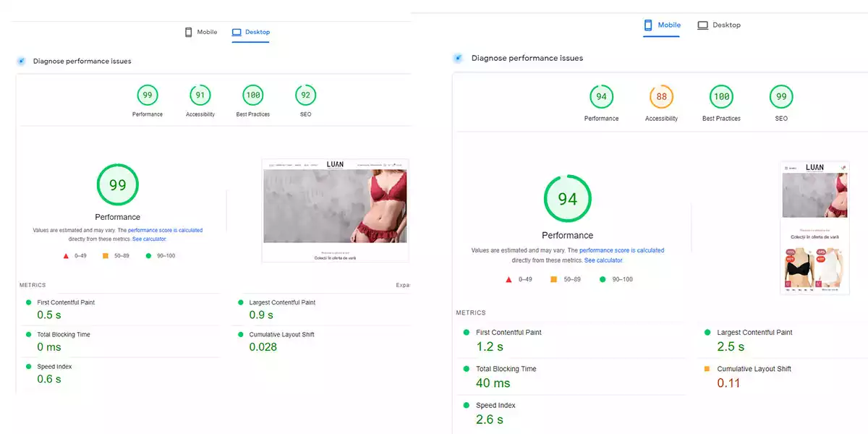This screenshot has height=434, width=868.
Task: Click the SEO gauge showing 92
Action: [x=305, y=95]
